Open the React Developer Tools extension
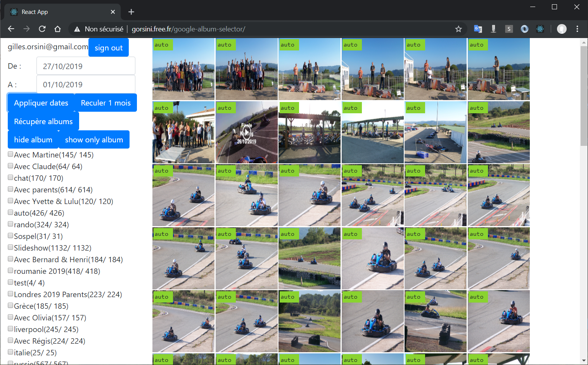Screen dimensions: 588x365 click(x=540, y=29)
